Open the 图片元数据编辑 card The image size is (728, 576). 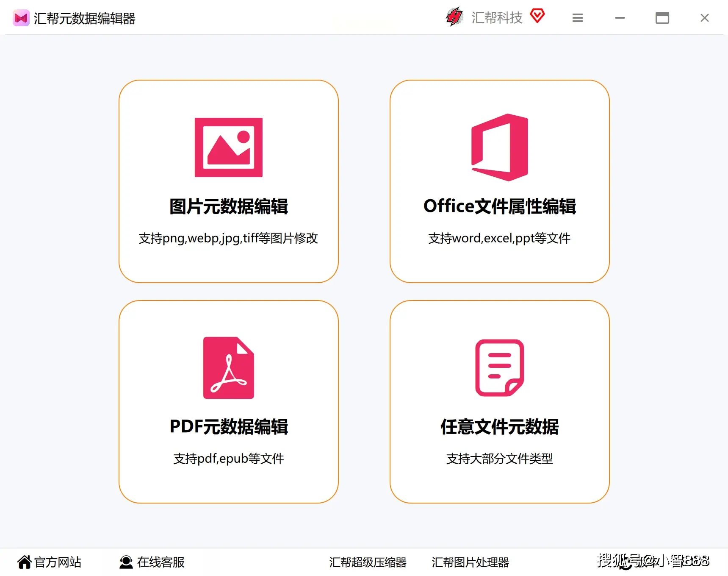[228, 182]
